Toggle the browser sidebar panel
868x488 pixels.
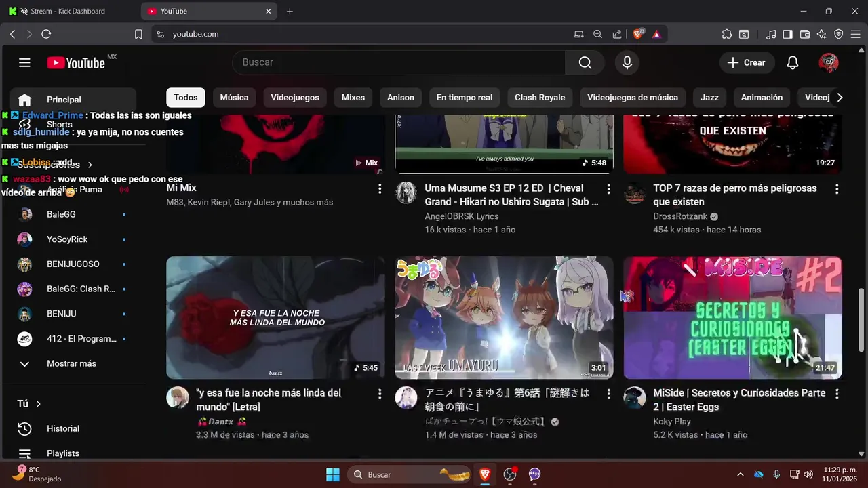pos(787,34)
